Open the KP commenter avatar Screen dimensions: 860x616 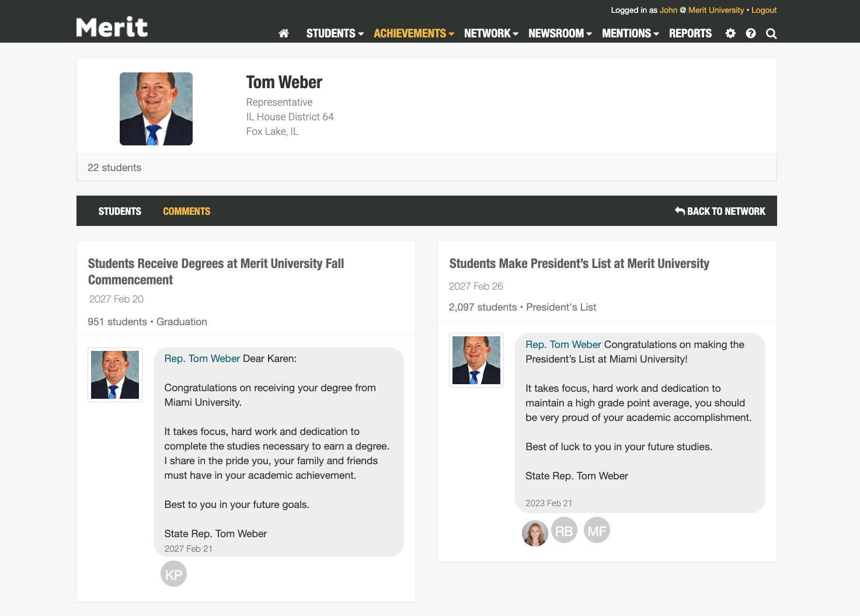(x=173, y=573)
